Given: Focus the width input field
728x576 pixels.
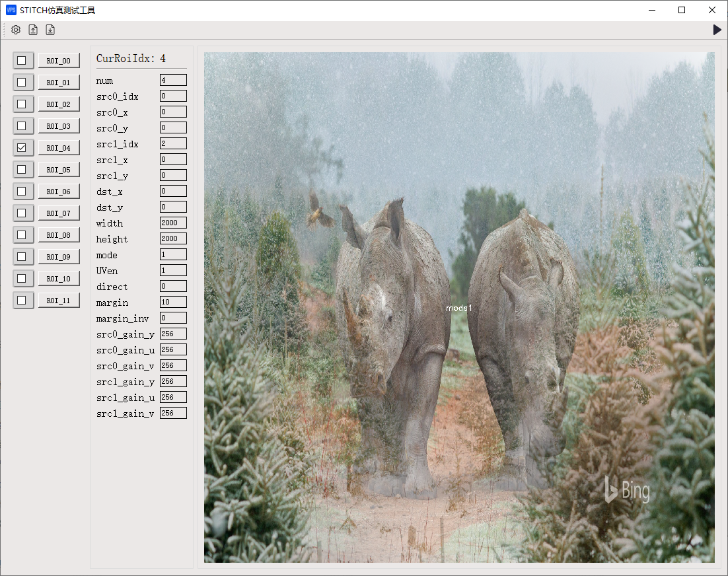Looking at the screenshot, I should (173, 223).
